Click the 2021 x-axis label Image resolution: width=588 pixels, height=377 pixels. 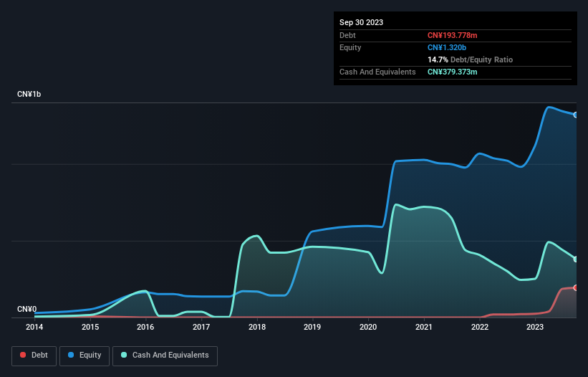[x=424, y=327]
